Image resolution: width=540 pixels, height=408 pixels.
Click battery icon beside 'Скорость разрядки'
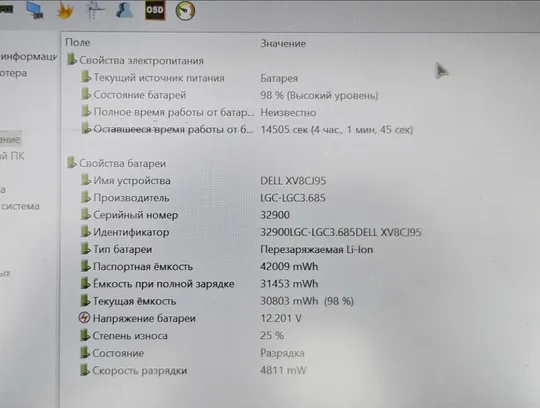(85, 370)
